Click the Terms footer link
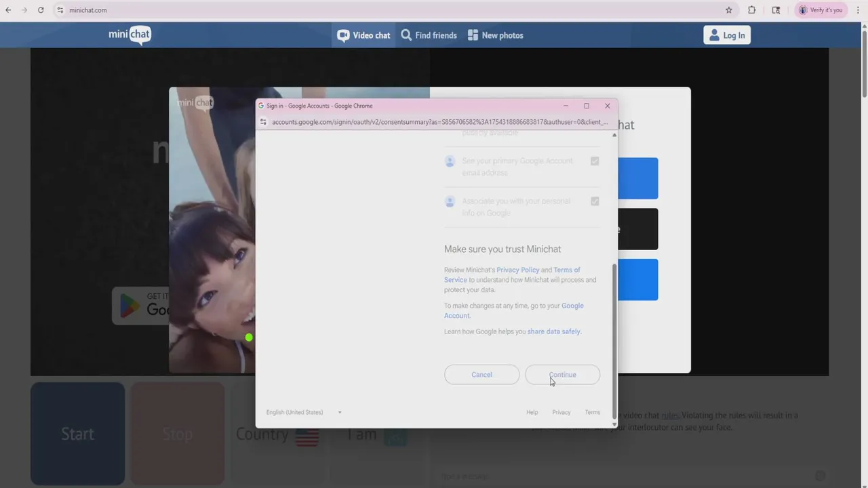 click(593, 412)
